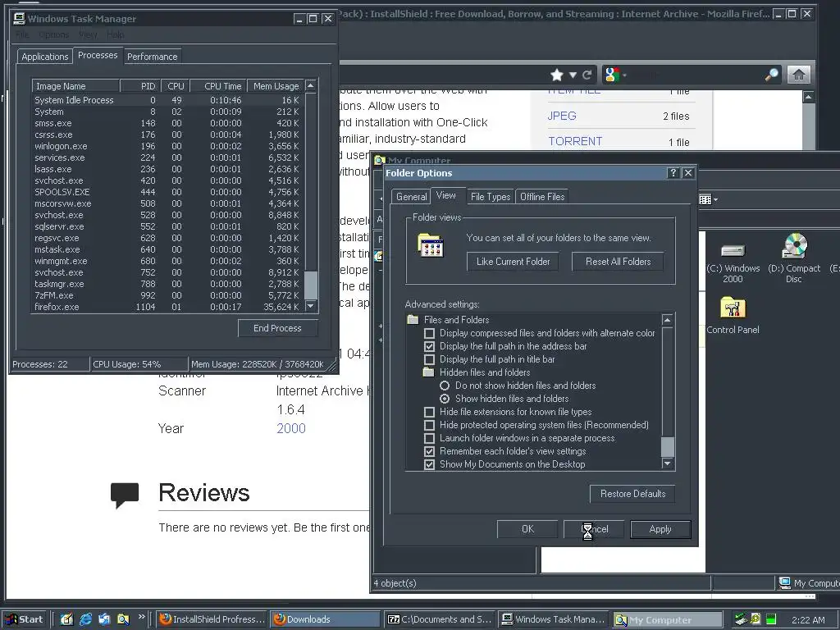Click Firefox bookmark star icon

tap(557, 75)
